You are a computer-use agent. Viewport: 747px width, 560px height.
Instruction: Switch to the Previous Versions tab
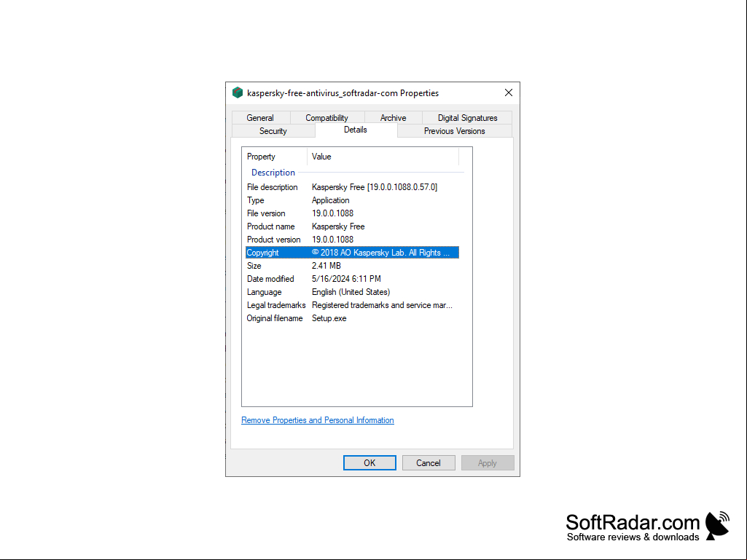[455, 131]
